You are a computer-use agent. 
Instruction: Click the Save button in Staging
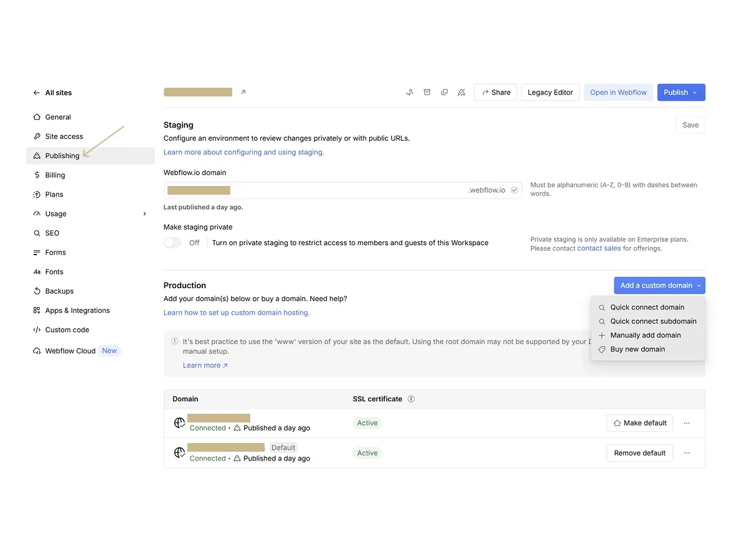click(690, 125)
